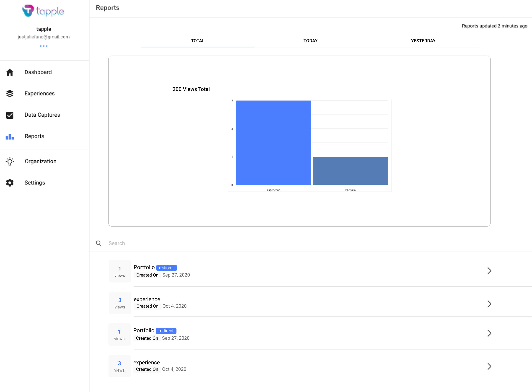Click first 'Sep 27, 2020' date

[x=176, y=275]
